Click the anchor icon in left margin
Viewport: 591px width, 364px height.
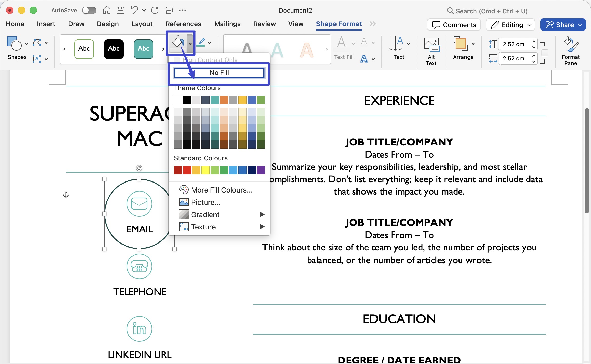tap(66, 195)
